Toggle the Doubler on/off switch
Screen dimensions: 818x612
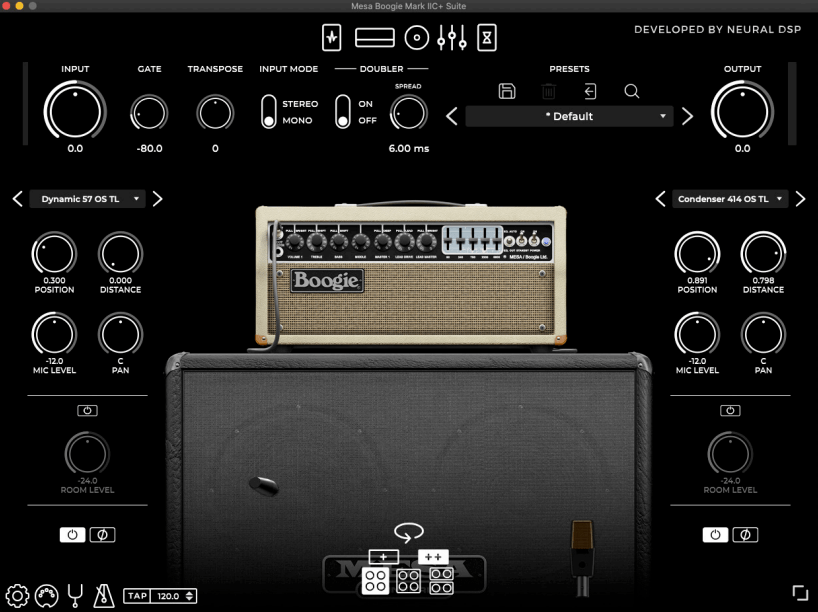click(343, 112)
